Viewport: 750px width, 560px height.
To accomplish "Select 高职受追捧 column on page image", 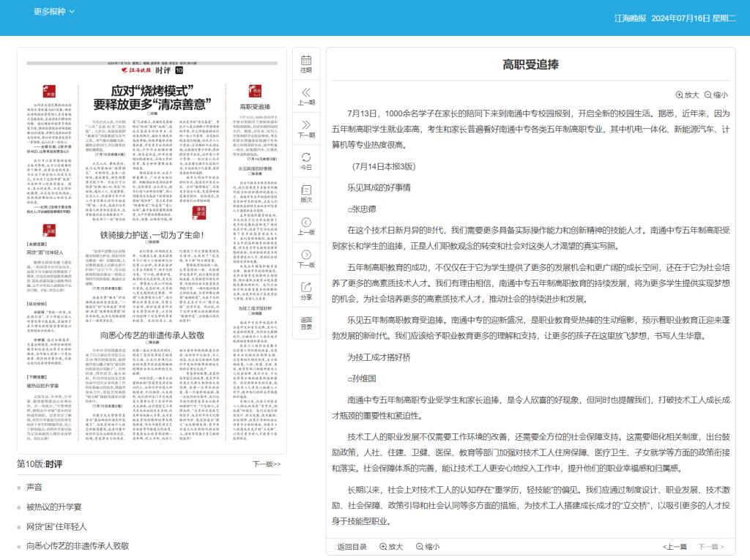I will 255,106.
